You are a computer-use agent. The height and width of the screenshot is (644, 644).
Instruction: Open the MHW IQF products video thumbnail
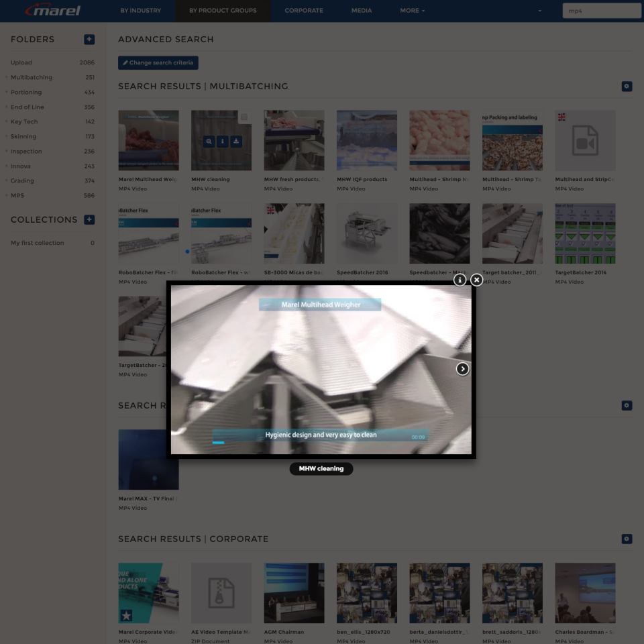tap(367, 140)
